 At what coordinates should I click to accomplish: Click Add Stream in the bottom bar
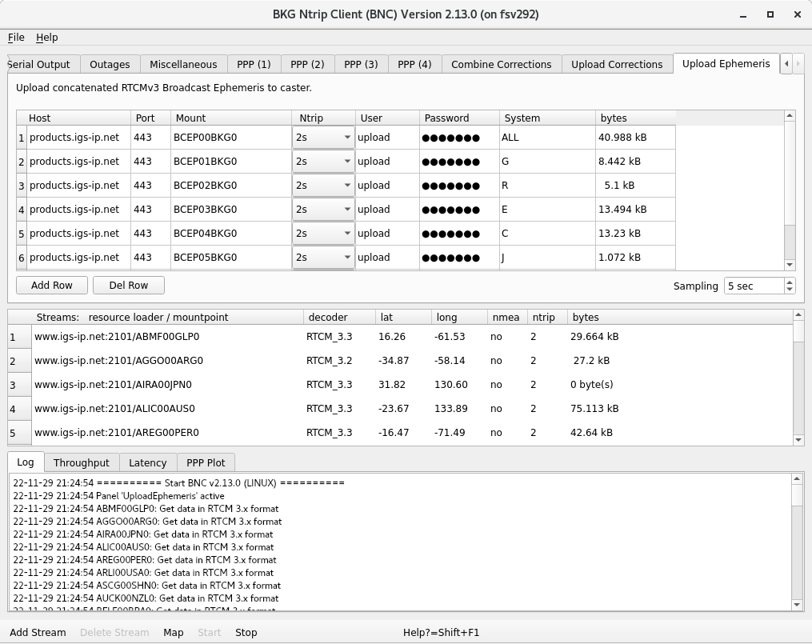(x=38, y=633)
